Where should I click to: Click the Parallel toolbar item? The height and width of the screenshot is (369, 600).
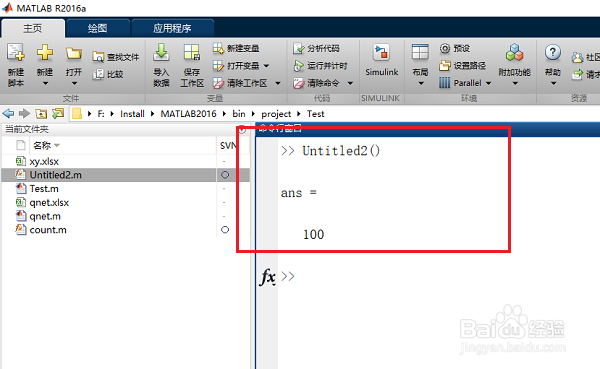460,83
